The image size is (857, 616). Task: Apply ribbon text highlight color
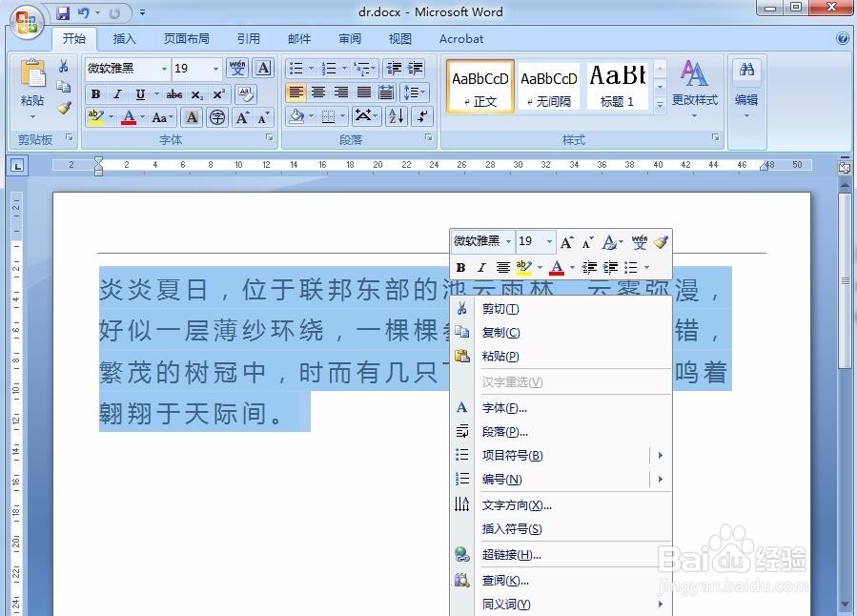coord(95,117)
